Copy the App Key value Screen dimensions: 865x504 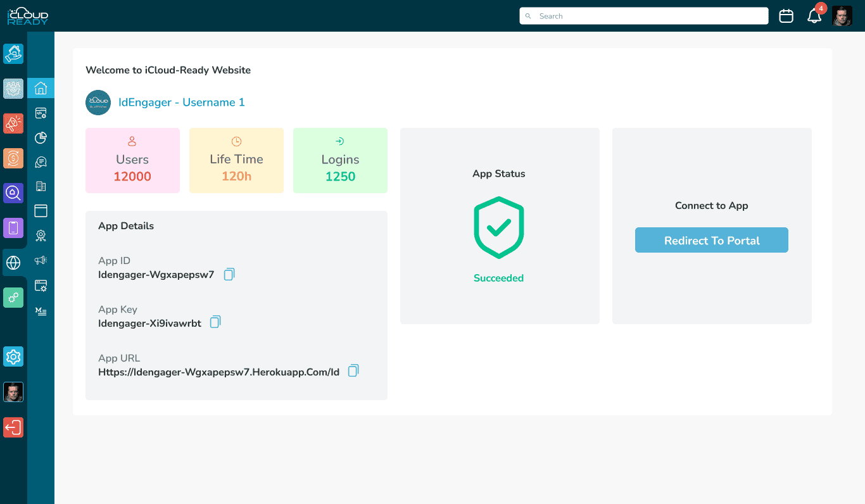[x=215, y=322]
